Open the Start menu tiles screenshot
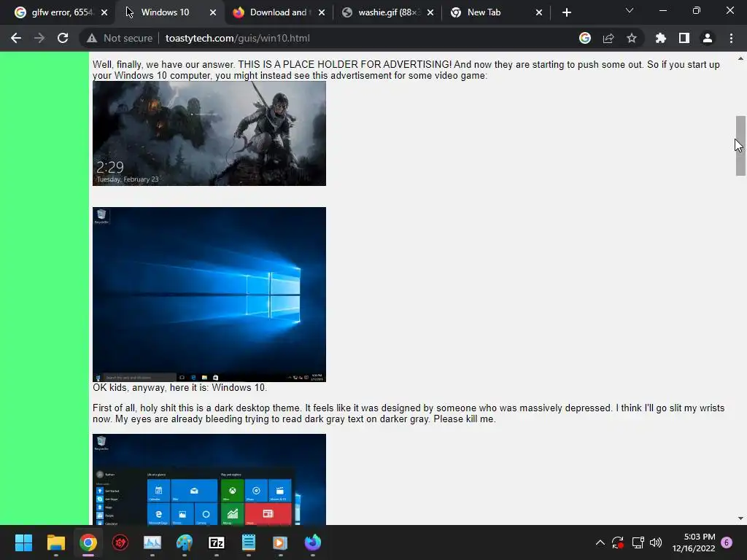Viewport: 747px width, 560px height. [209, 479]
